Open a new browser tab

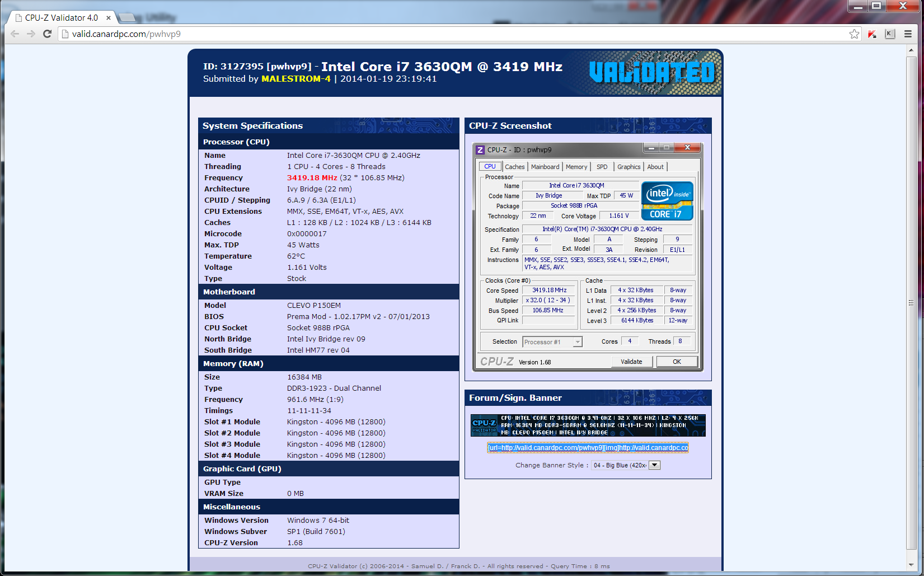point(128,18)
